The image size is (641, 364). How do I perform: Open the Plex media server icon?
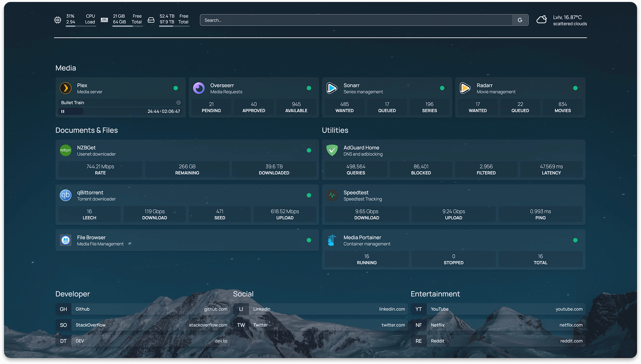pos(66,88)
